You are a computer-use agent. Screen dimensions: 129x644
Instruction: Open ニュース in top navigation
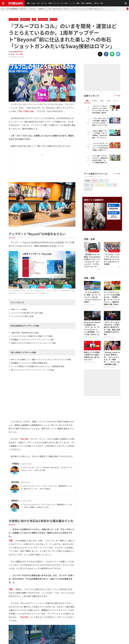(72, 3)
